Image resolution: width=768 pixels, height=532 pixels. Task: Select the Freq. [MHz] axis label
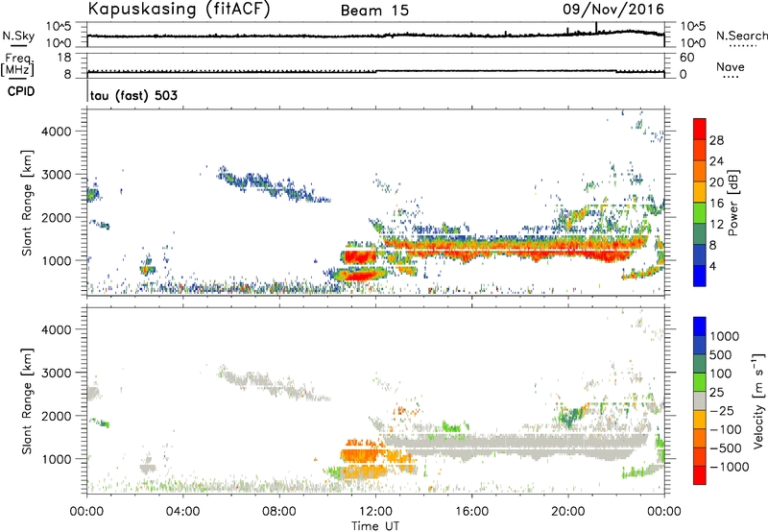(17, 64)
